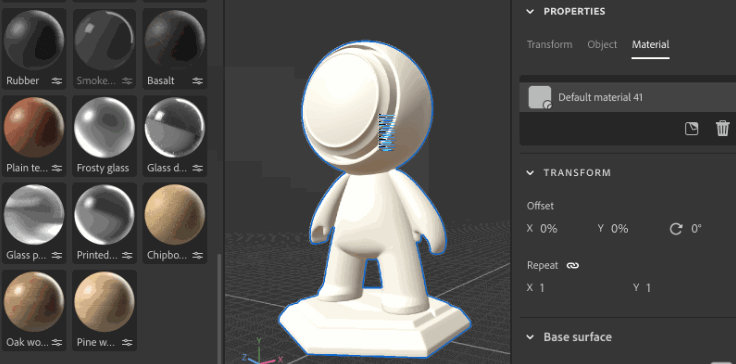Open settings sliders for Oak wo... material
Screen dimensions: 736x364
point(57,343)
